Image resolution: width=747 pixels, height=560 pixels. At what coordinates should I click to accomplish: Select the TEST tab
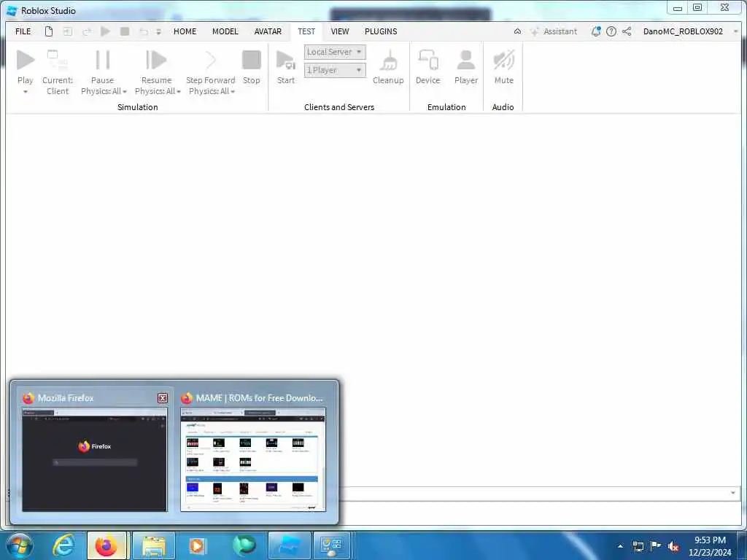306,31
